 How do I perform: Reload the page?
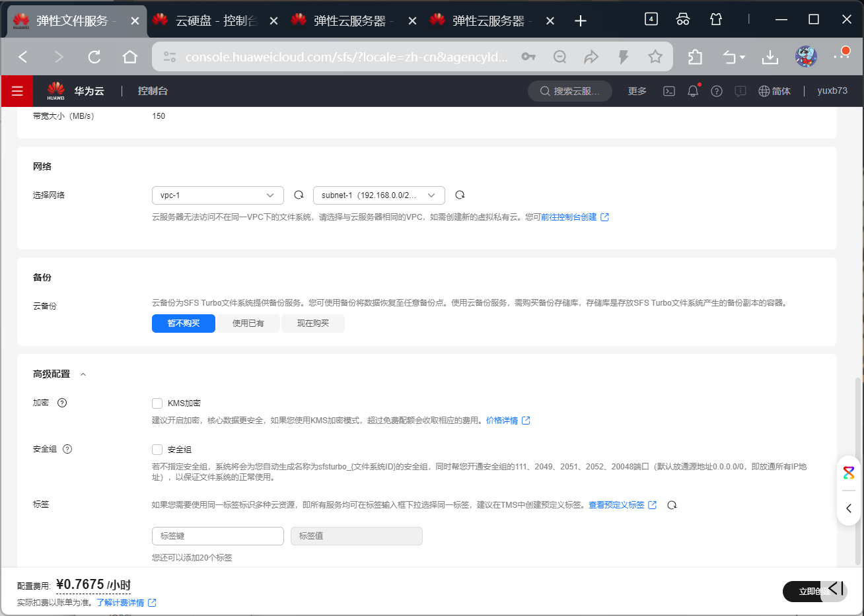point(94,57)
